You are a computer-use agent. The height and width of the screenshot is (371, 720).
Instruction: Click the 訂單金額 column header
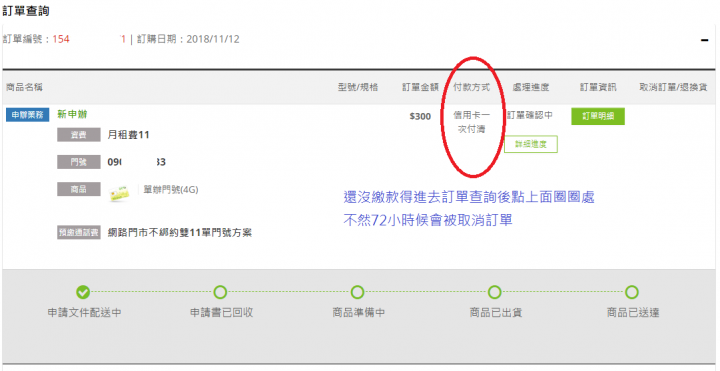coord(420,87)
